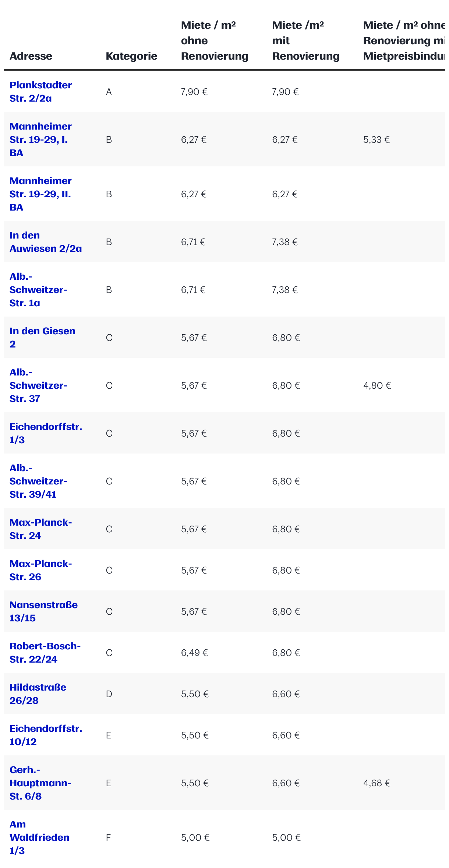Click the Adresse column header

31,56
